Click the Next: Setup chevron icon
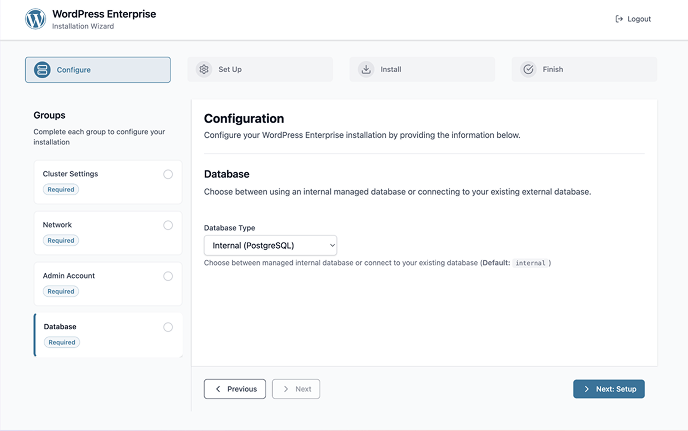Image resolution: width=688 pixels, height=431 pixels. coord(587,389)
